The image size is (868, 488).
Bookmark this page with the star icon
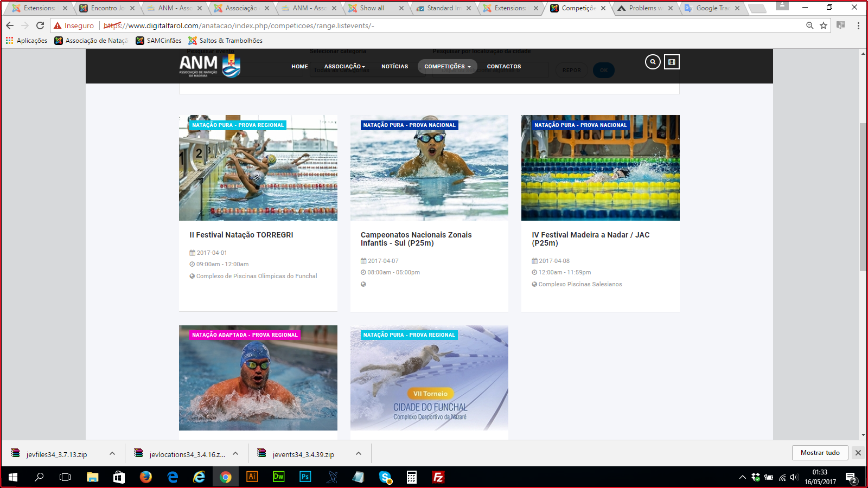pyautogui.click(x=824, y=25)
